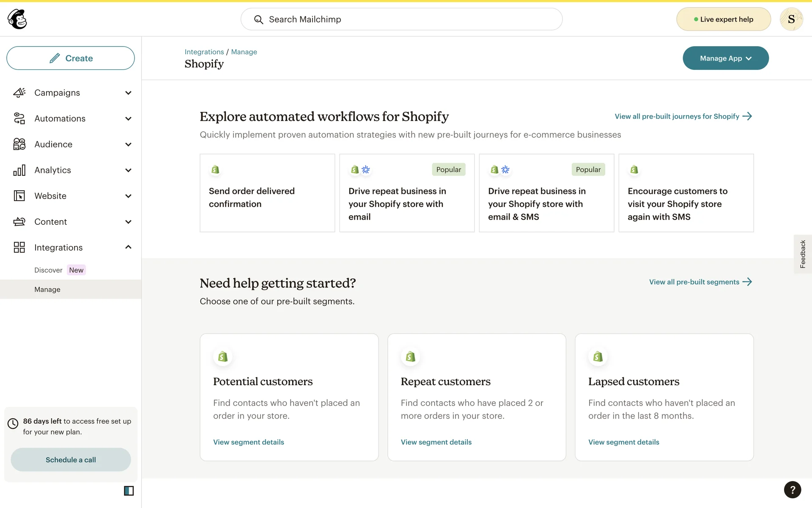Screen dimensions: 812x508
Task: Open the help question mark button
Action: 792,490
